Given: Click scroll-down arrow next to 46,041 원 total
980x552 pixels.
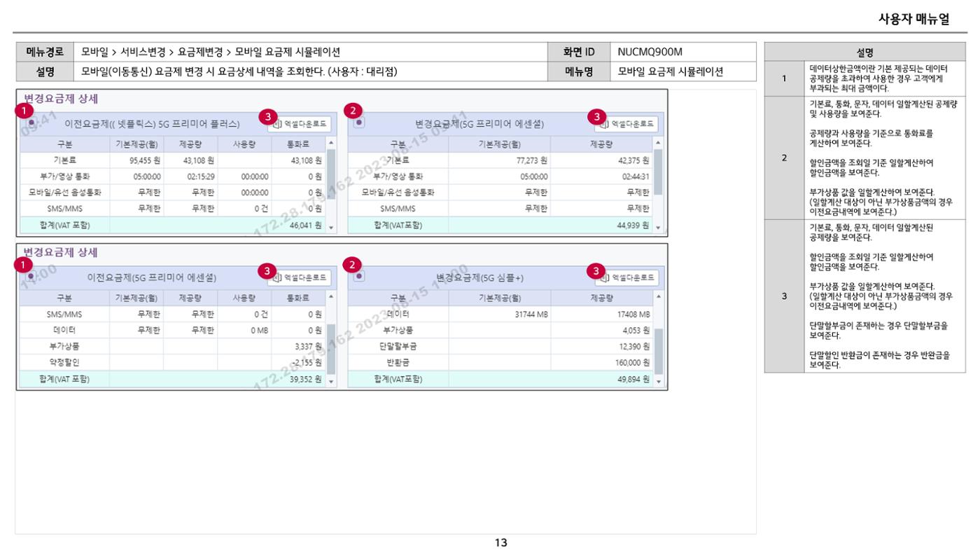Looking at the screenshot, I should click(331, 227).
